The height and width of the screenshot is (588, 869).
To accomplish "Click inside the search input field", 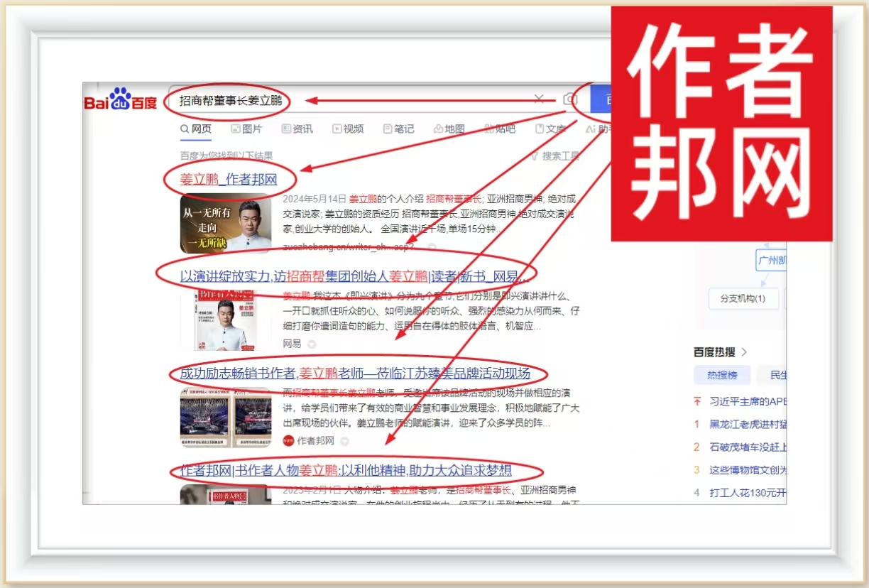I will click(355, 100).
